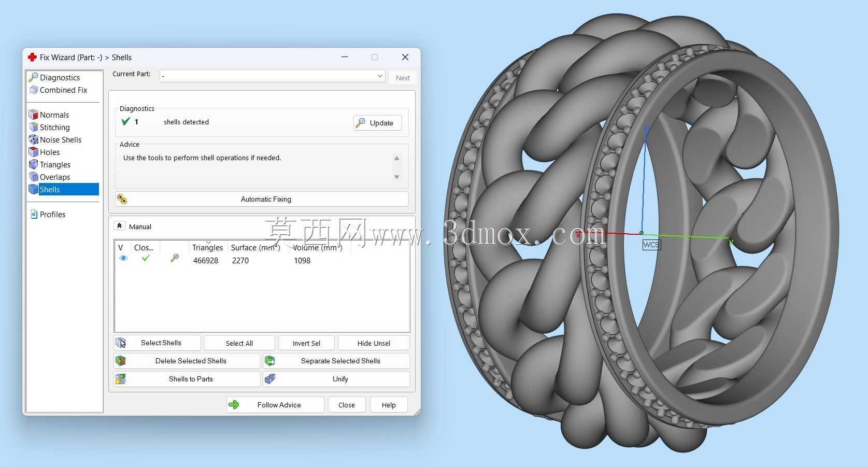This screenshot has height=467, width=868.
Task: Click the WCS label in viewport
Action: [x=651, y=245]
